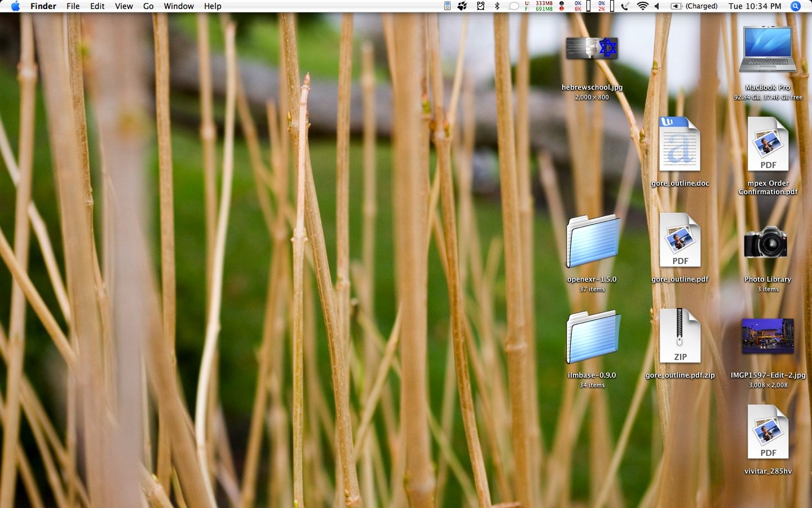812x508 pixels.
Task: Open Spotlight search
Action: 796,6
